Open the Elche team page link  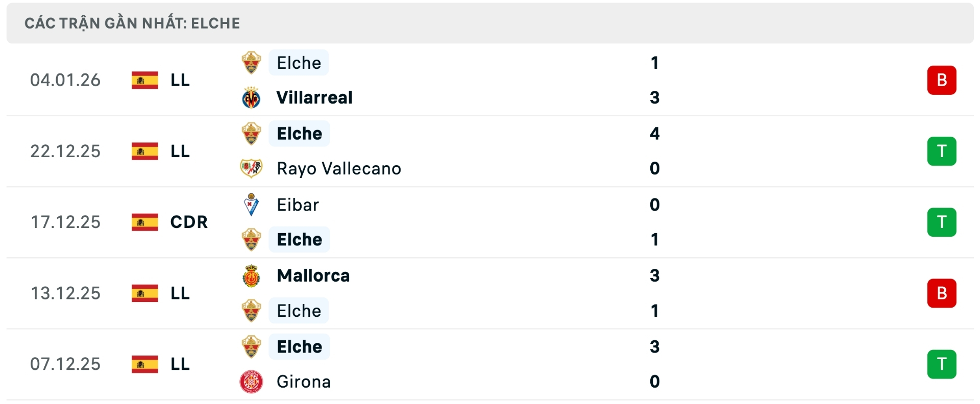[x=299, y=63]
